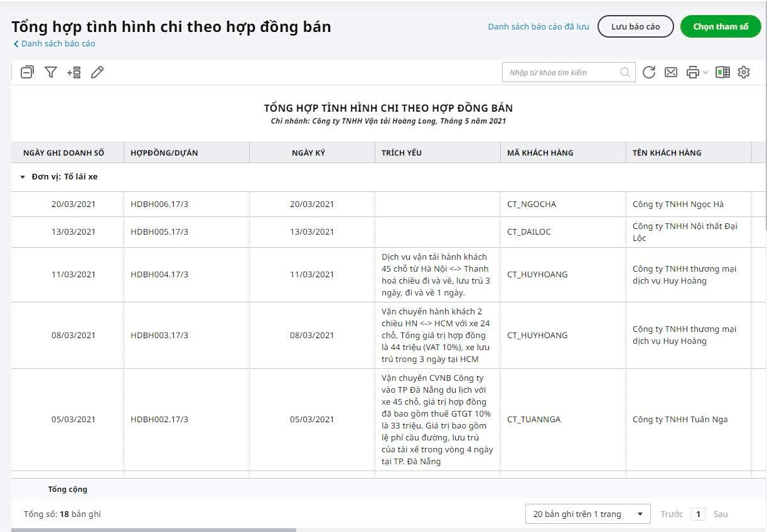Open the filter funnel tool

click(x=51, y=72)
